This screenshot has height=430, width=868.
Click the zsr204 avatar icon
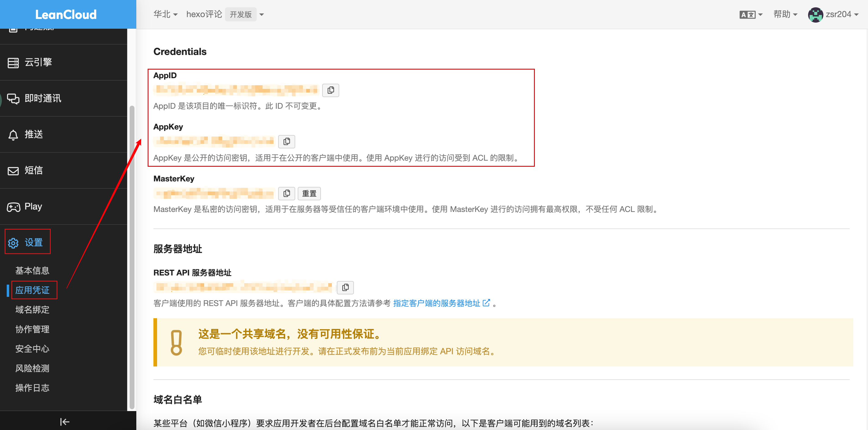point(815,14)
